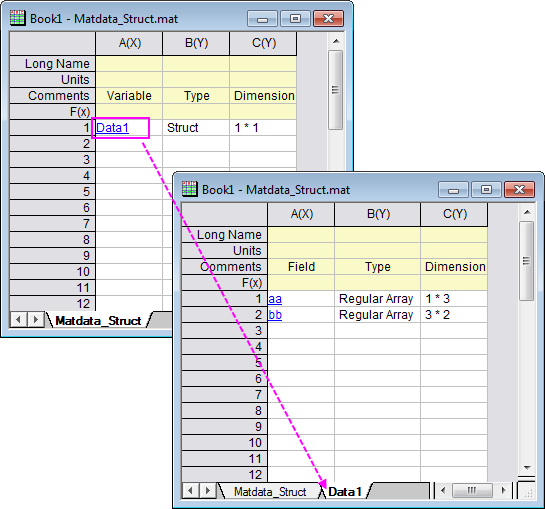Select 'Long Name' row header in back window
The image size is (545, 509).
52,64
